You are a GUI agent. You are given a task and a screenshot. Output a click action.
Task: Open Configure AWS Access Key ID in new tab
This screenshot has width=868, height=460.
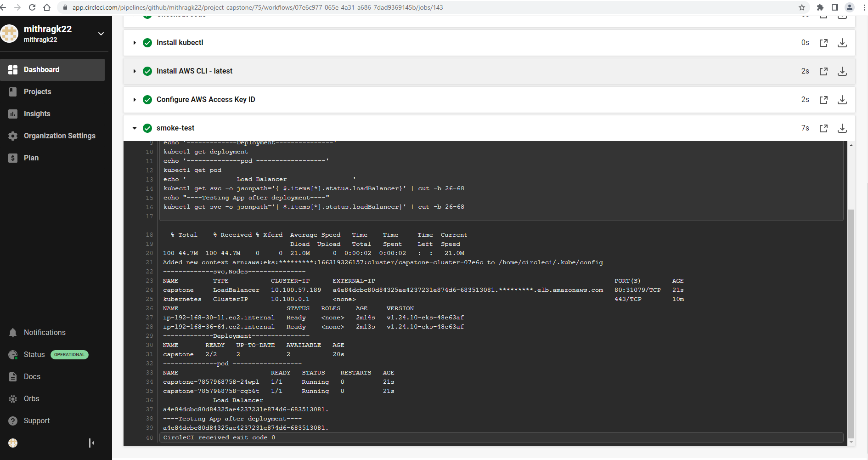click(x=823, y=100)
